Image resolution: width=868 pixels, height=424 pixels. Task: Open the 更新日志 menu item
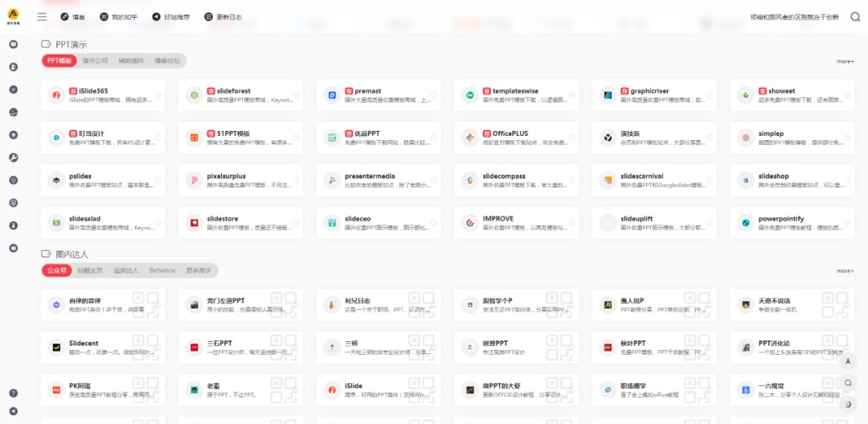click(223, 17)
